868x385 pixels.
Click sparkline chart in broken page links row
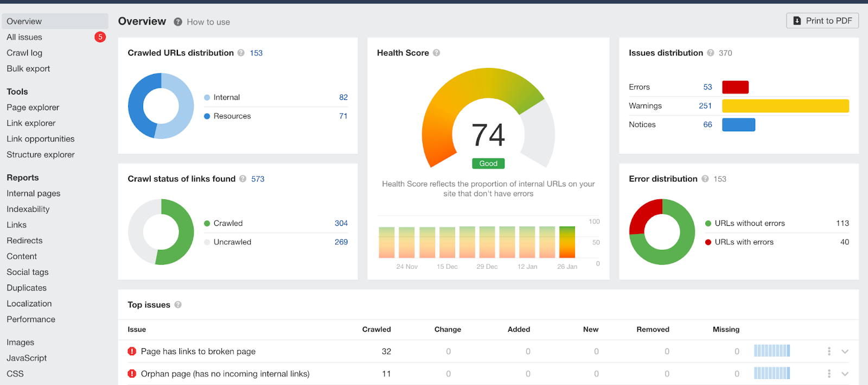point(771,351)
